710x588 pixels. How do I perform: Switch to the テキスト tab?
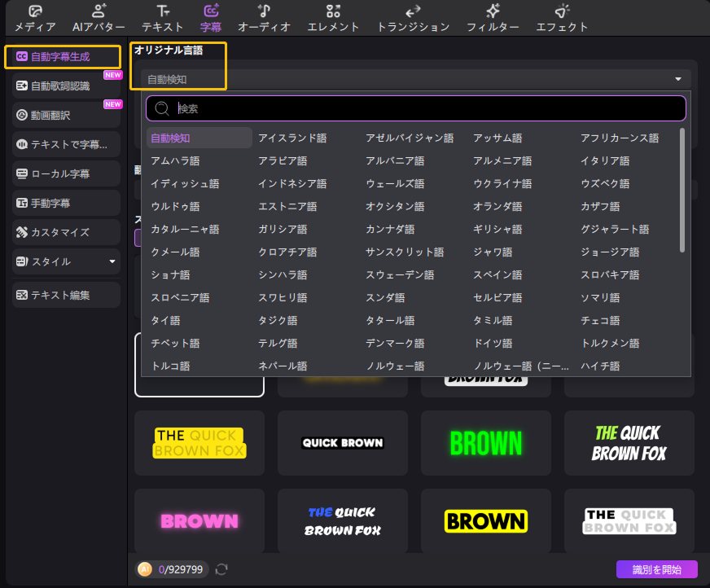point(163,18)
